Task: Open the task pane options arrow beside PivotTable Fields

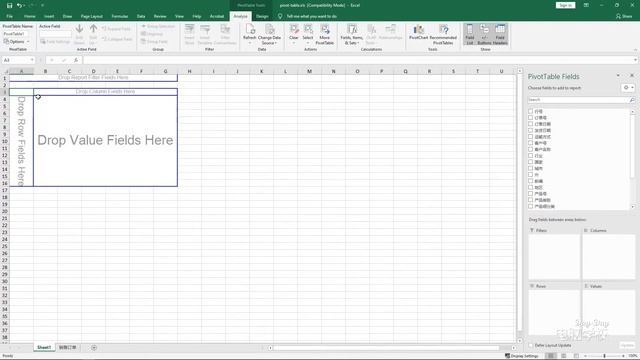Action: tap(618, 76)
